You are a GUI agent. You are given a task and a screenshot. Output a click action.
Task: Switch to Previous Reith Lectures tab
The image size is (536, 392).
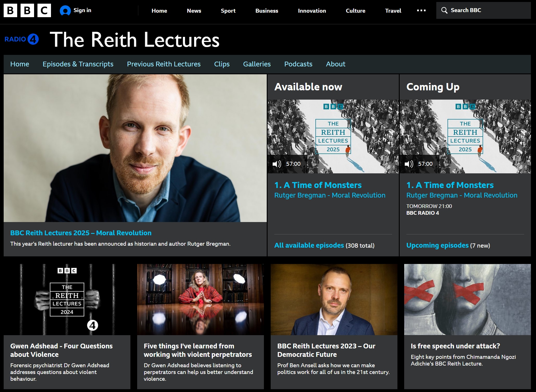tap(164, 64)
